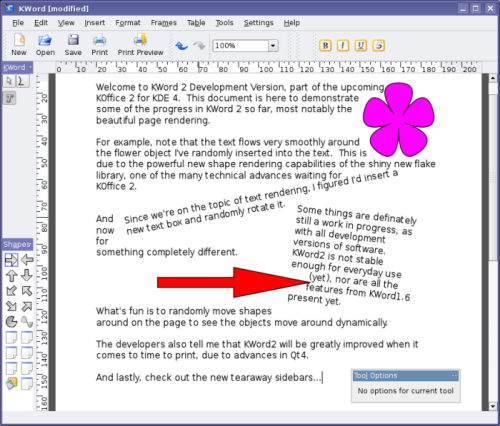Open the File menu
Screen dimensions: 500x426
(18, 23)
